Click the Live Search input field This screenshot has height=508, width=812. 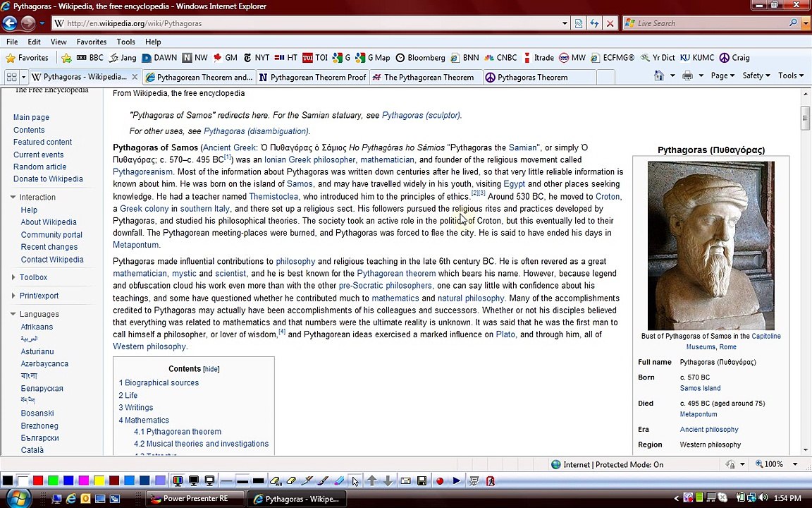(x=711, y=23)
